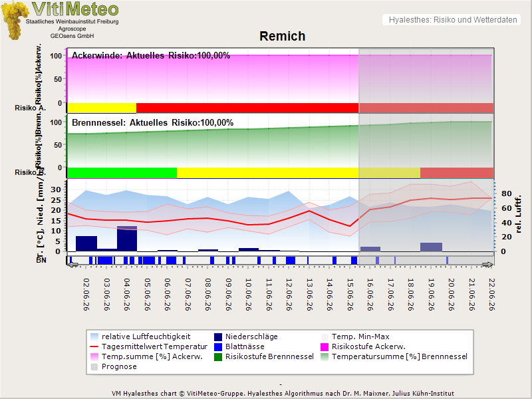The image size is (532, 399).
Task: Click the VitiMeteo grape logo
Action: tap(14, 21)
